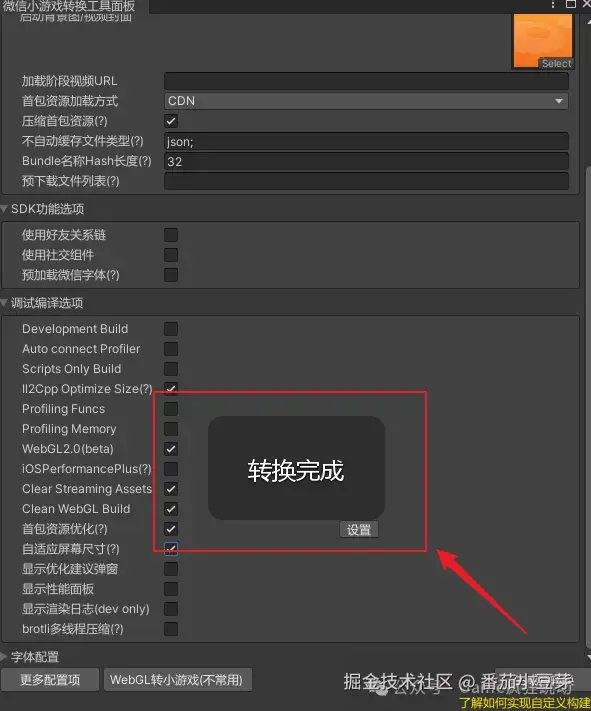This screenshot has width=591, height=711.
Task: Enable the Profiling Memory checkbox
Action: tap(171, 429)
